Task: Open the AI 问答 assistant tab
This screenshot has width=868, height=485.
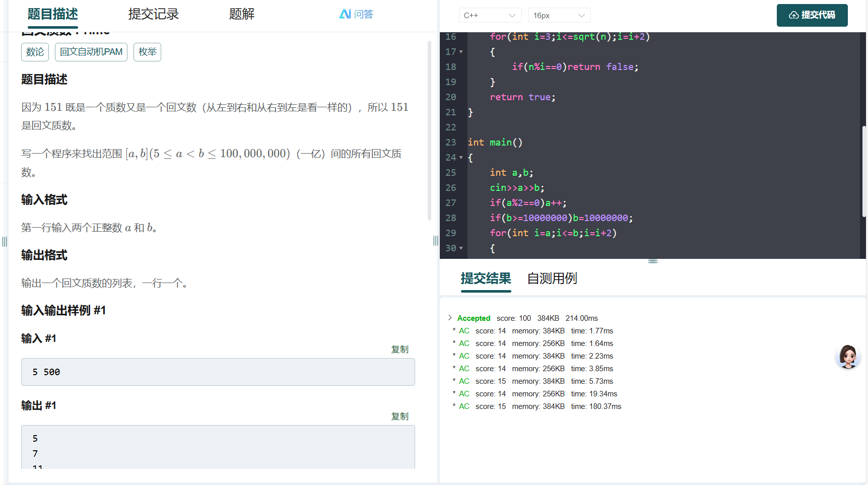Action: (356, 14)
